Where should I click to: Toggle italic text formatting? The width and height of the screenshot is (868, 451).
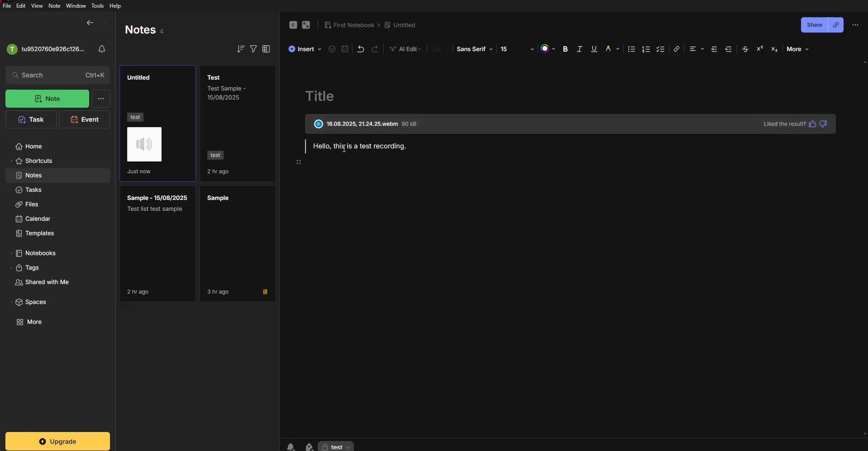coord(580,49)
